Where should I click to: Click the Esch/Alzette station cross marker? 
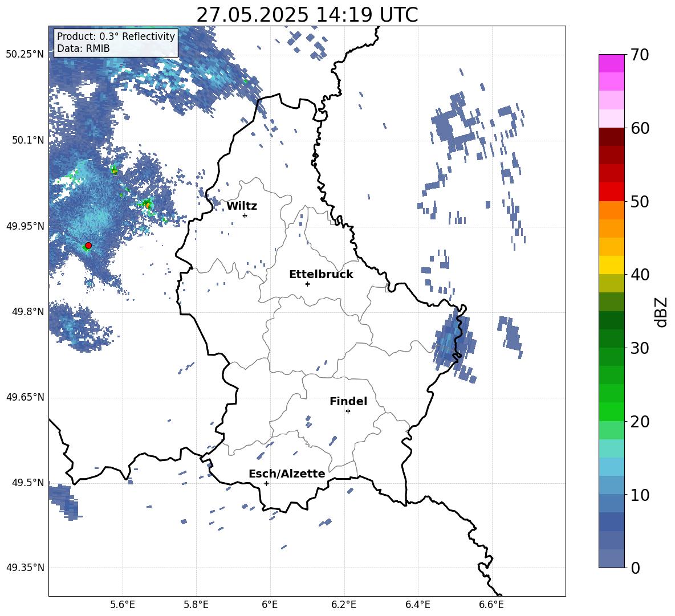266,483
